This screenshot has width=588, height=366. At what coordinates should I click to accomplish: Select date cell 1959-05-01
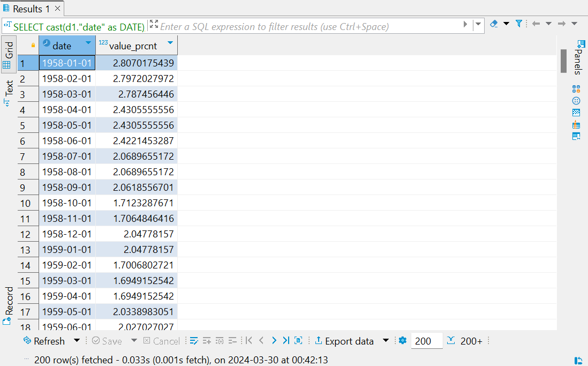(x=67, y=312)
